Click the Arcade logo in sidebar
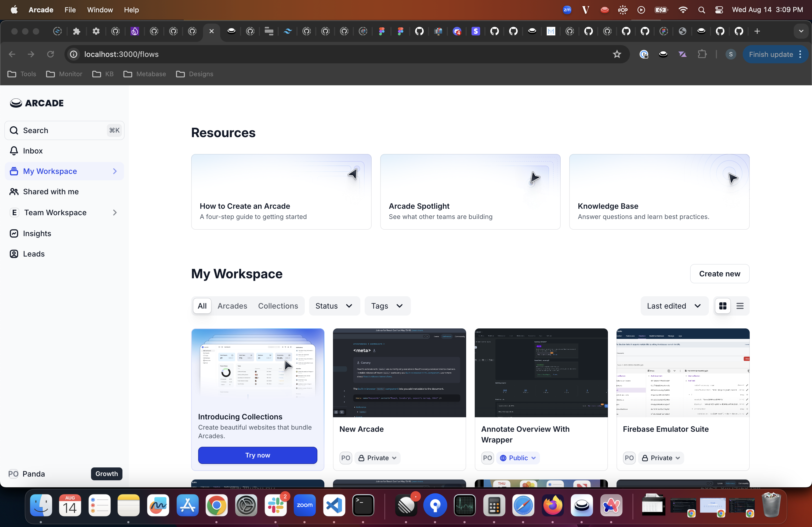The image size is (812, 527). pos(37,103)
